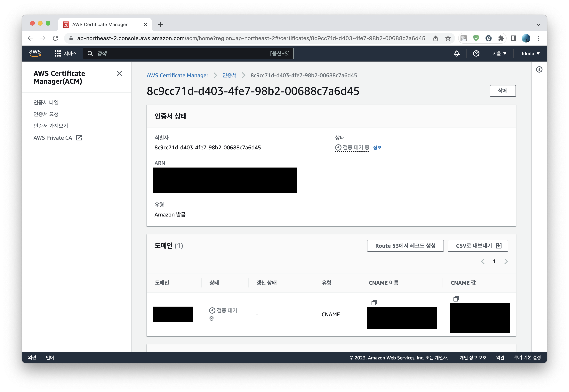Click the 갱신 상태 column header
The height and width of the screenshot is (392, 569).
[x=266, y=283]
